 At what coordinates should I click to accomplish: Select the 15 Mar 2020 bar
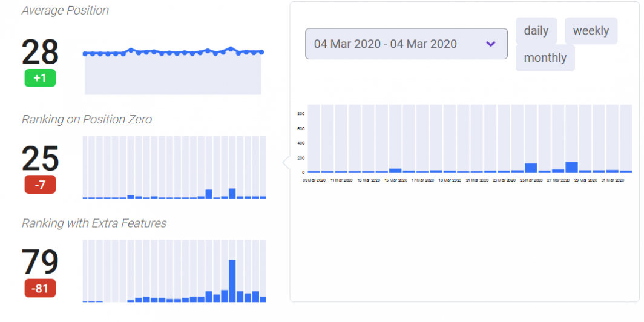(395, 171)
